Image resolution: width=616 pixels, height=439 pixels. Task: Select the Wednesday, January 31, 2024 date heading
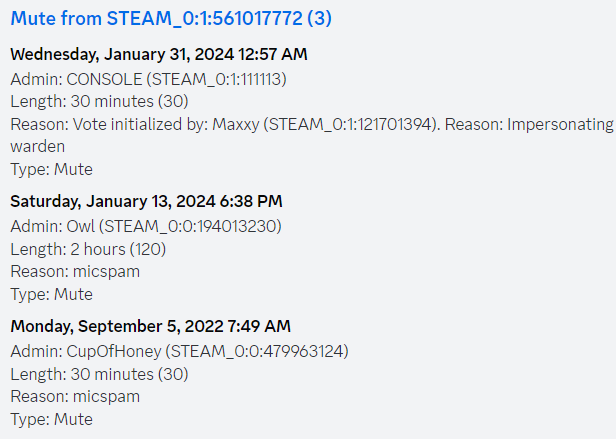pyautogui.click(x=159, y=55)
